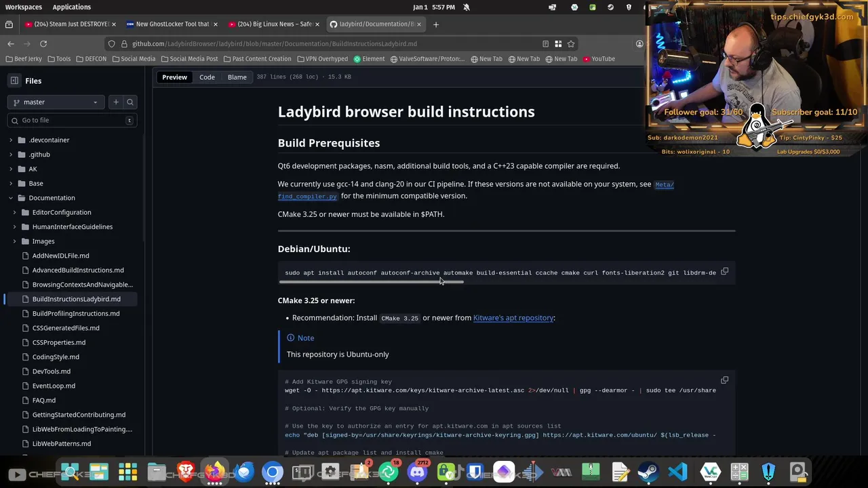This screenshot has width=868, height=488.
Task: Expand the .devcontainer folder
Action: 10,140
